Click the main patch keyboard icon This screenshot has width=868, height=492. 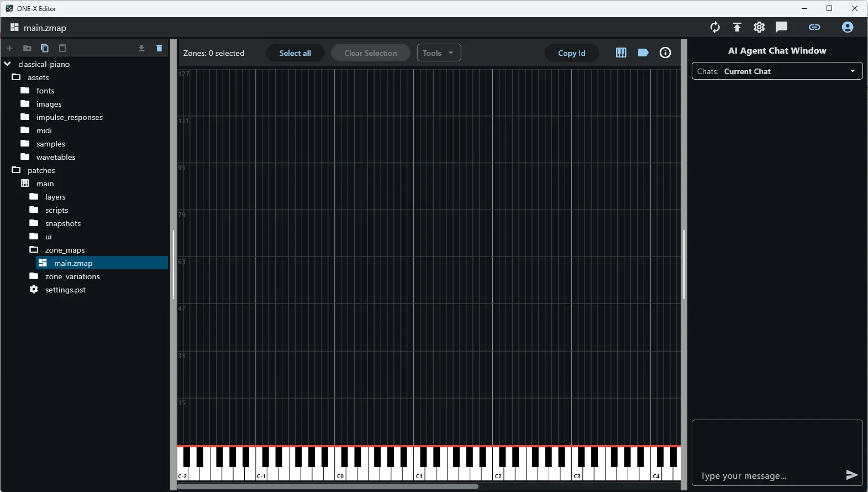tap(25, 183)
